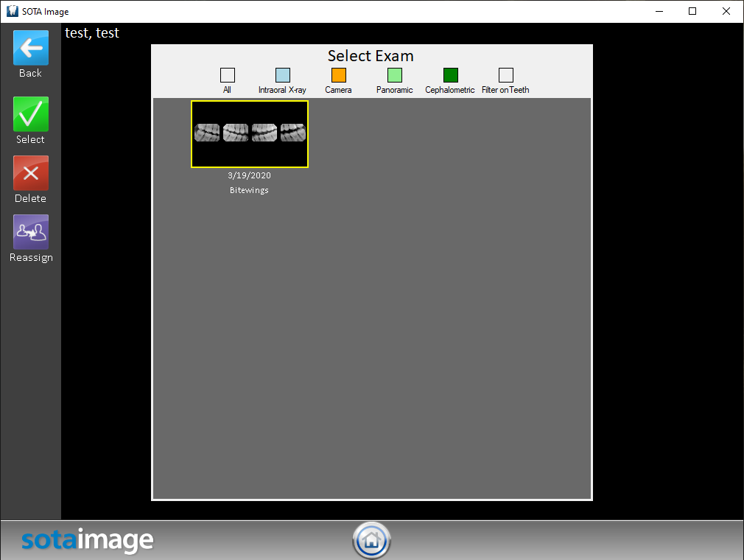Minimize the SOTA Image window
Screen dimensions: 744x560
(x=658, y=11)
